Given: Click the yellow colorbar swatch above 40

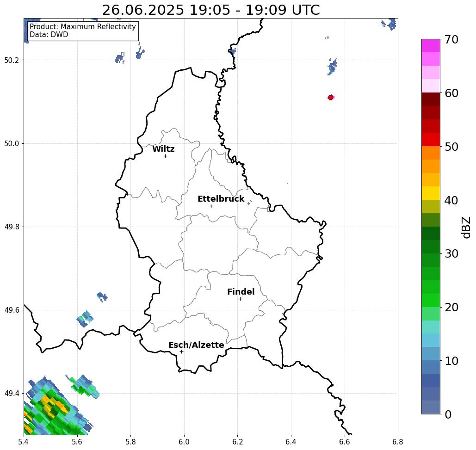Looking at the screenshot, I should (x=431, y=193).
